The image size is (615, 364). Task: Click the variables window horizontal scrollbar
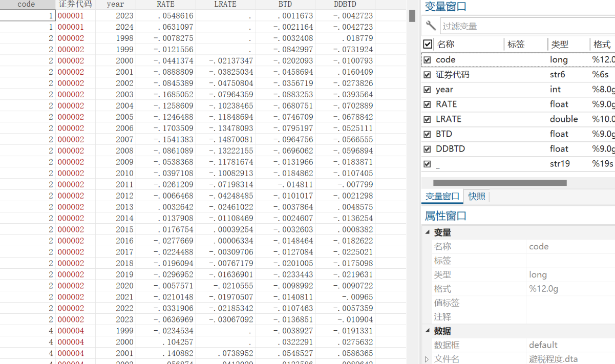click(500, 183)
